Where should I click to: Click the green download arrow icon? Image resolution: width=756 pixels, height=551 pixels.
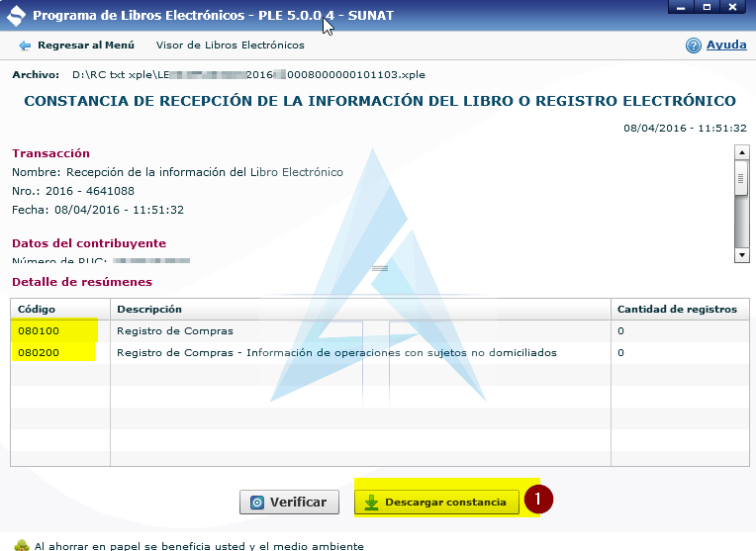point(371,503)
